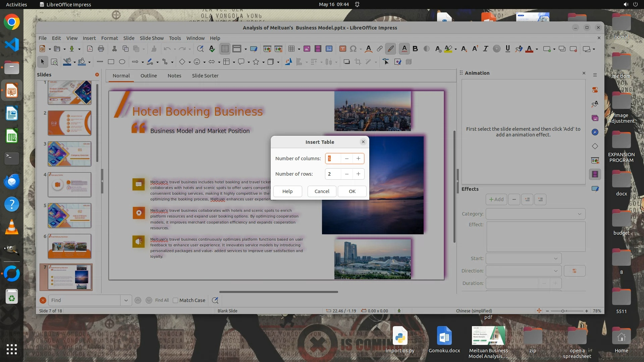Click the Insert Table toolbar icon
Image resolution: width=644 pixels, height=362 pixels.
291,49
